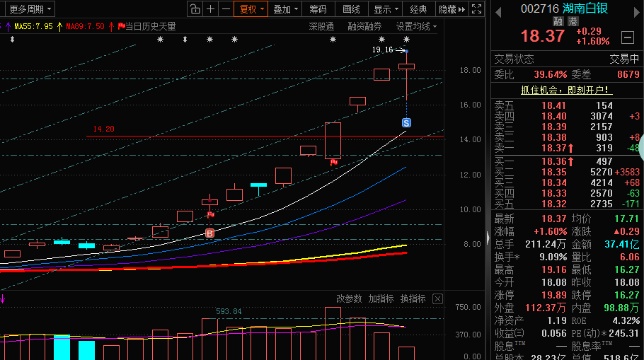Viewport: 644px width, 360px height.
Task: Click MA89:7.50 moving average label
Action: point(86,26)
